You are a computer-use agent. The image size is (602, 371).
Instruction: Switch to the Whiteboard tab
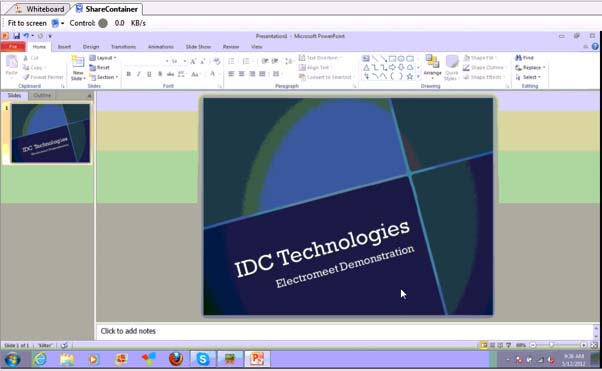coord(40,9)
